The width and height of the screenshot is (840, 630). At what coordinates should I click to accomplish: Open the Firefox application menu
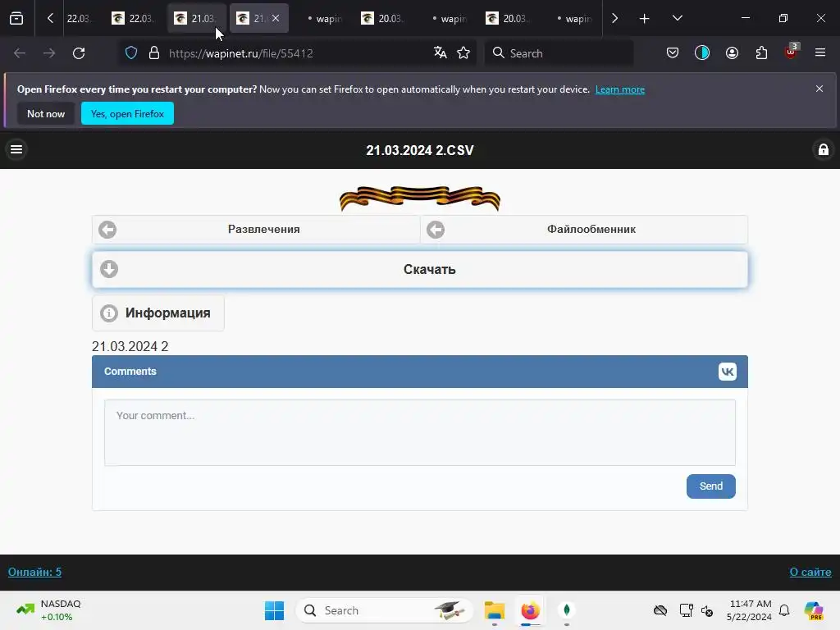tap(820, 52)
